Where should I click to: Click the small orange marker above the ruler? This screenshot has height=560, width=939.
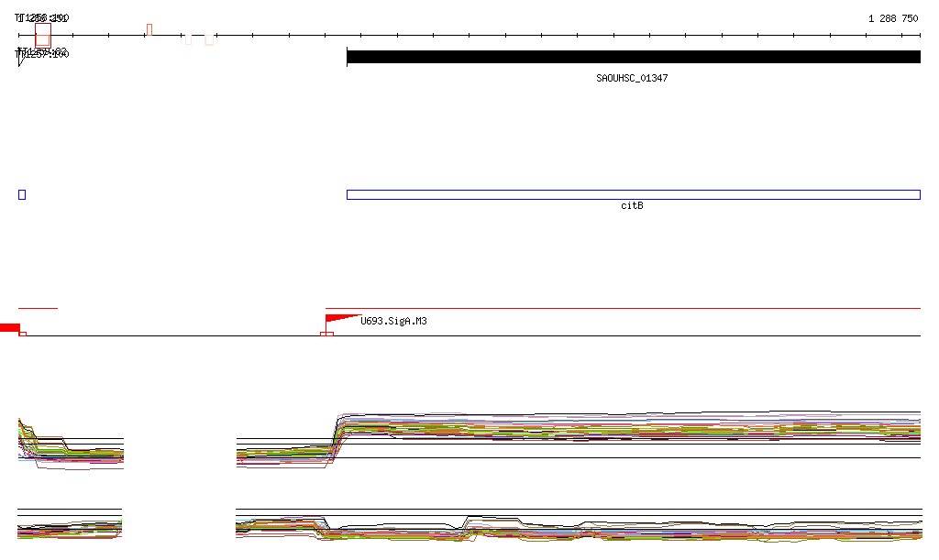click(x=149, y=30)
